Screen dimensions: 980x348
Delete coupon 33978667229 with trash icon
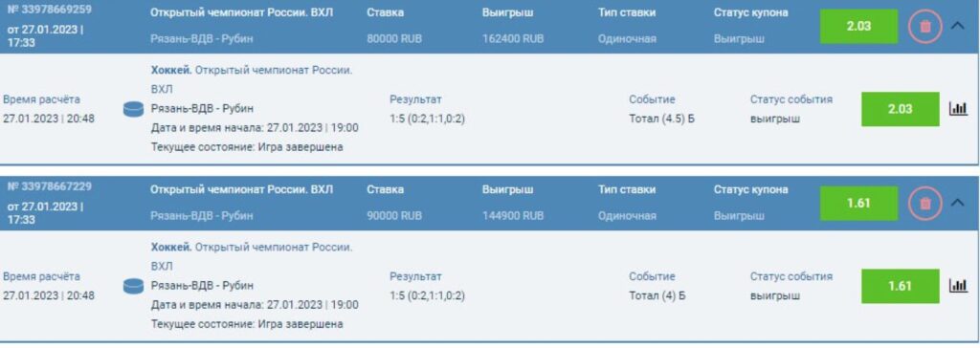(925, 203)
